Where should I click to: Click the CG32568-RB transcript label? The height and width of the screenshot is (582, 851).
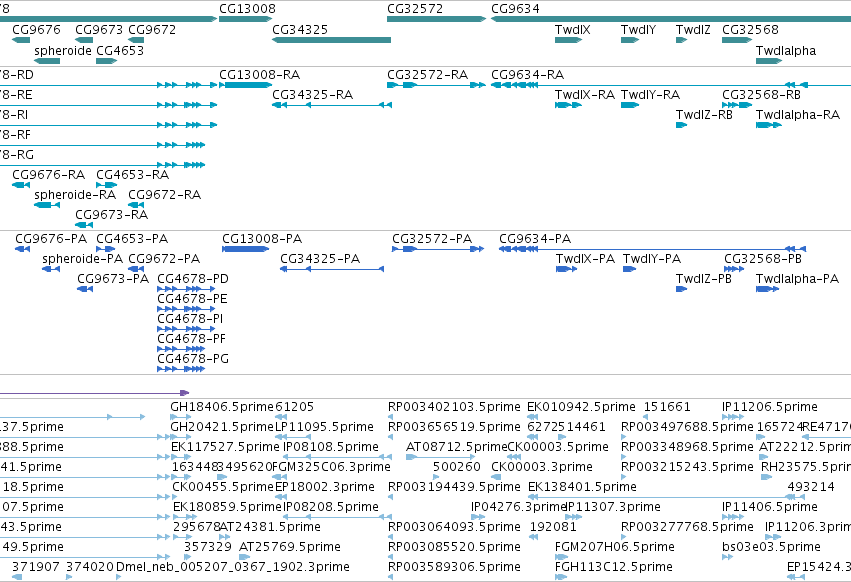point(761,94)
